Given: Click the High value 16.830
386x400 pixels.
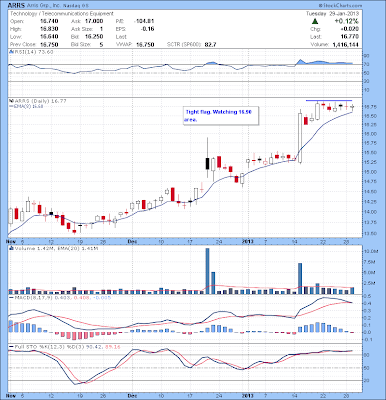Looking at the screenshot, I should [x=49, y=29].
